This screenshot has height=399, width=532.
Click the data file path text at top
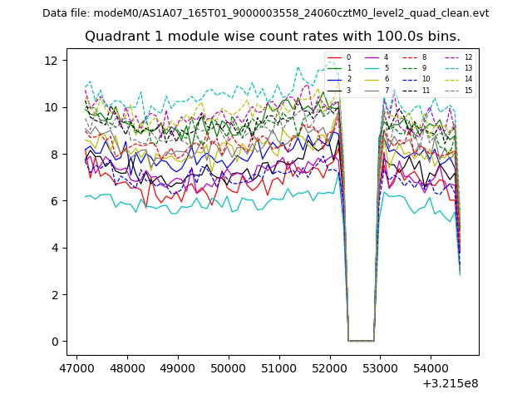pyautogui.click(x=265, y=13)
